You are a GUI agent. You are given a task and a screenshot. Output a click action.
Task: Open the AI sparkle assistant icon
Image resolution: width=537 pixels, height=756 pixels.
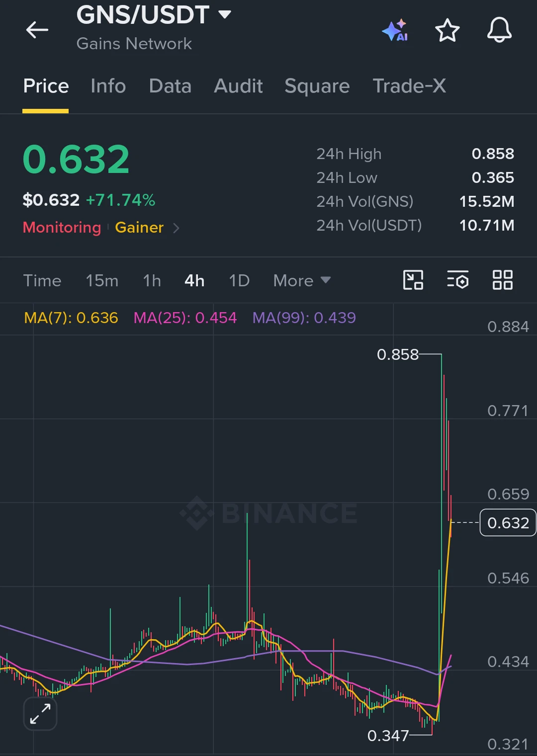pyautogui.click(x=395, y=30)
